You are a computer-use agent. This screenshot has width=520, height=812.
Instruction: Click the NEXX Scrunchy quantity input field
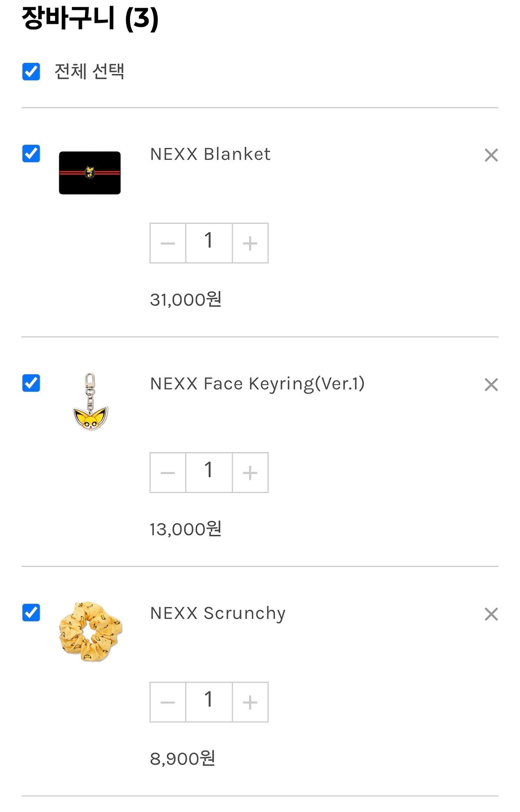(209, 702)
